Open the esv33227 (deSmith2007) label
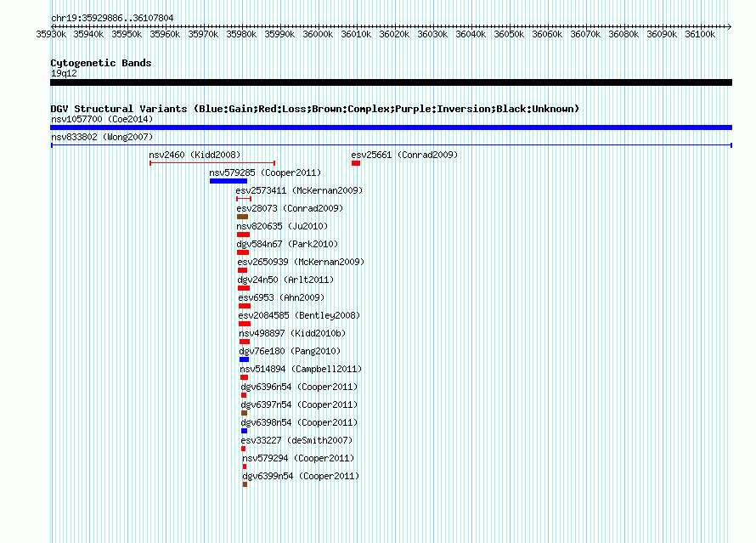The width and height of the screenshot is (756, 543). tap(296, 440)
